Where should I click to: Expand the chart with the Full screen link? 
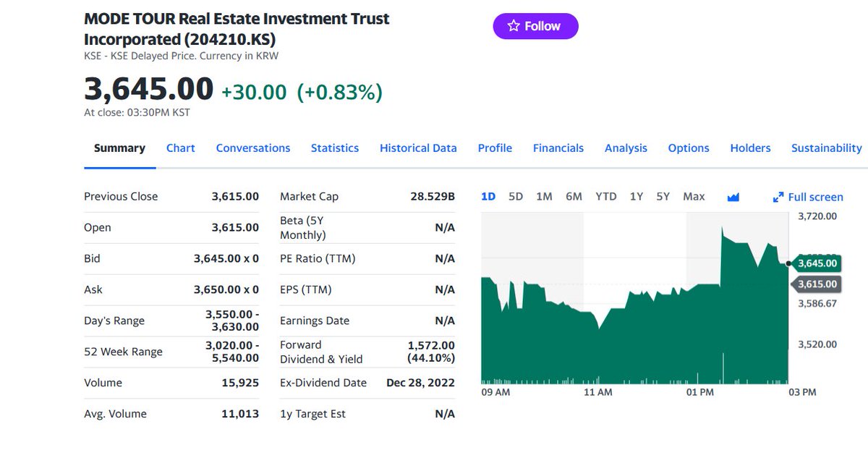(x=808, y=197)
